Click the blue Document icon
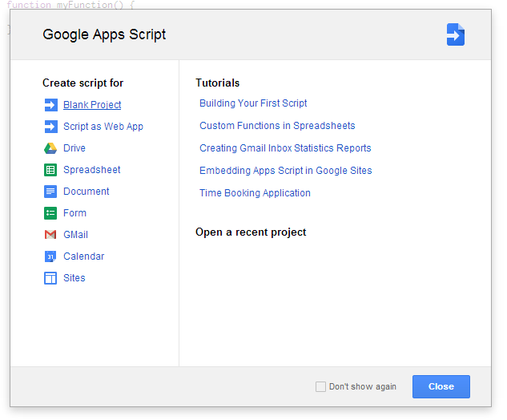 tap(50, 192)
